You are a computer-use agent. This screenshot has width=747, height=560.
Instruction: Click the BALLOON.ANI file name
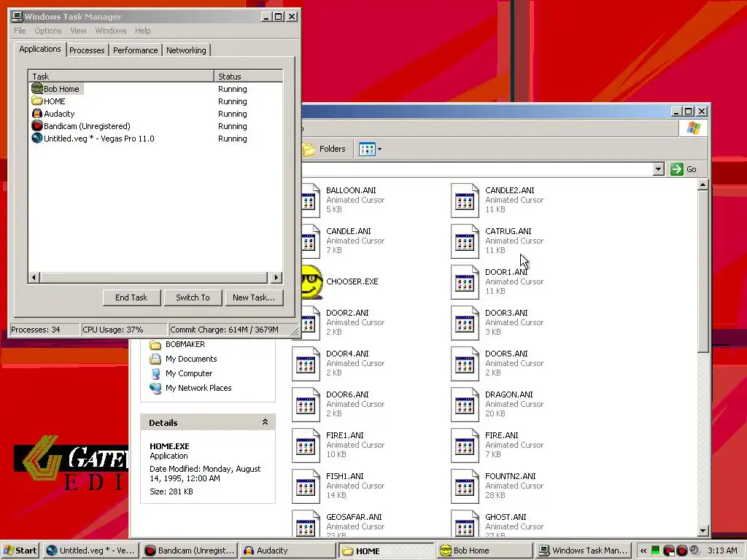[x=351, y=190]
